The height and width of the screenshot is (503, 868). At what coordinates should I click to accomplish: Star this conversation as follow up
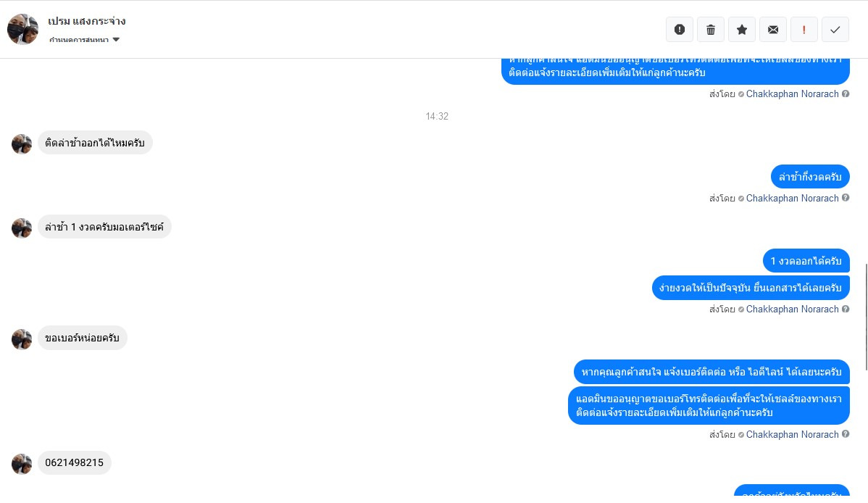tap(742, 30)
